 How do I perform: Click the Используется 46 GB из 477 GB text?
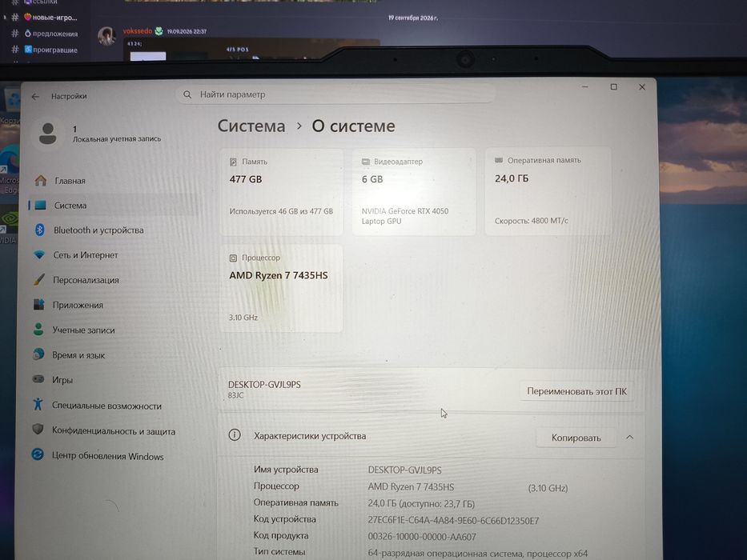[281, 211]
